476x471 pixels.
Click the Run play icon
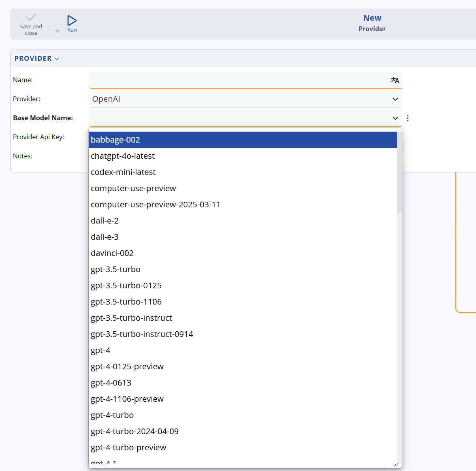(x=72, y=20)
